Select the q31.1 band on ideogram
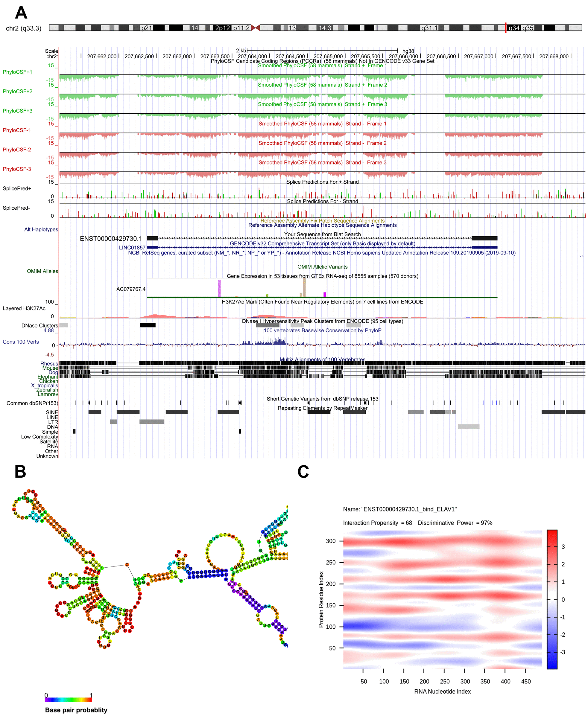The height and width of the screenshot is (716, 588). [429, 28]
